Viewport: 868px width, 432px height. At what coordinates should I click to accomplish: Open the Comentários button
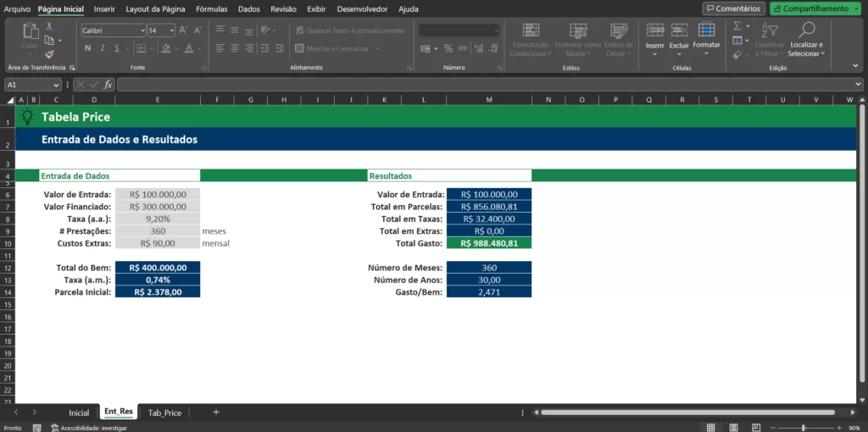pyautogui.click(x=733, y=8)
